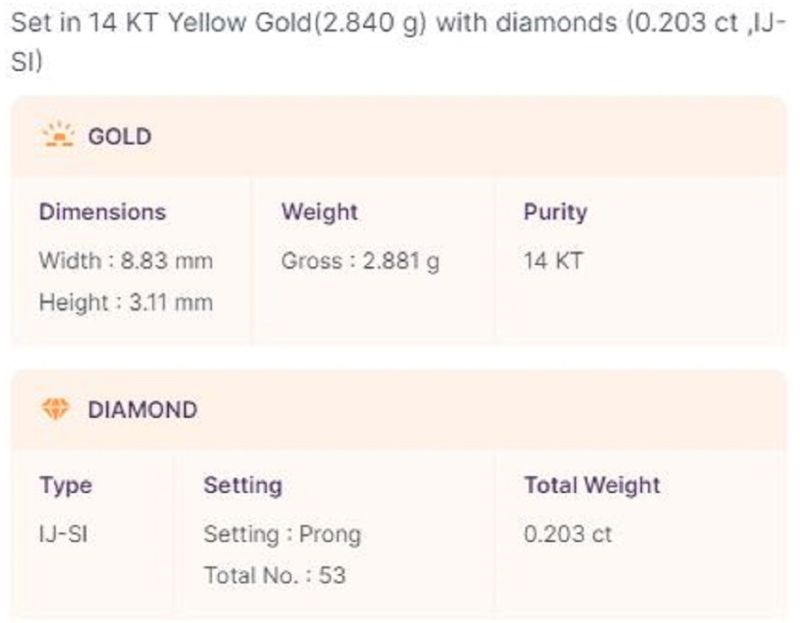Click the Dimensions column label
Screen dimensions: 800x623
(x=103, y=212)
